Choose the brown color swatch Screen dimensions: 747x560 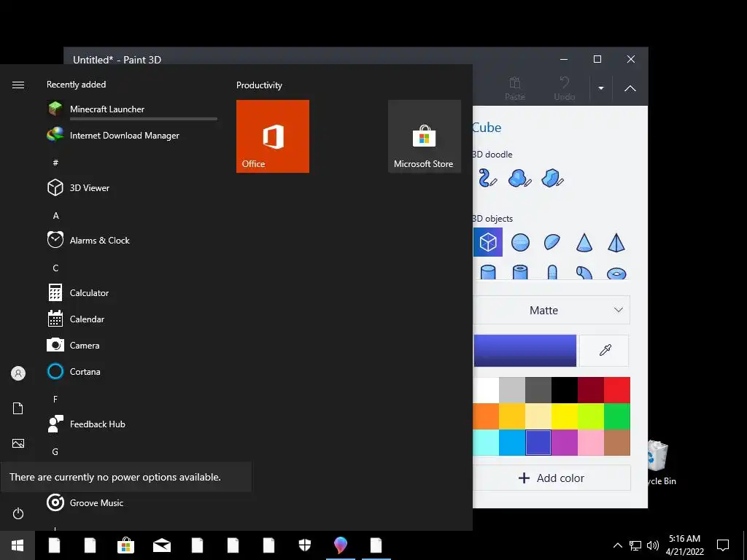pyautogui.click(x=617, y=443)
